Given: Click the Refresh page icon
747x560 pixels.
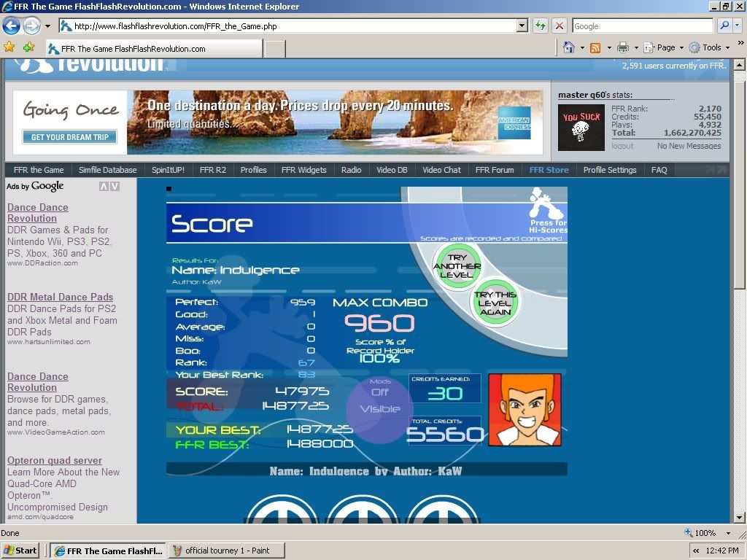Looking at the screenshot, I should coord(541,26).
